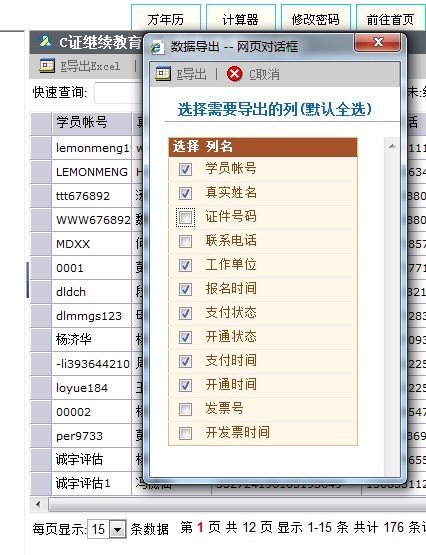Select the 诚宇评估 row
This screenshot has height=555, width=426.
point(91,460)
